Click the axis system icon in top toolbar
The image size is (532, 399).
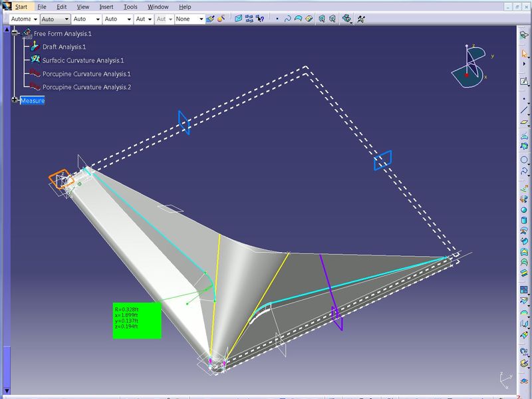(x=361, y=19)
